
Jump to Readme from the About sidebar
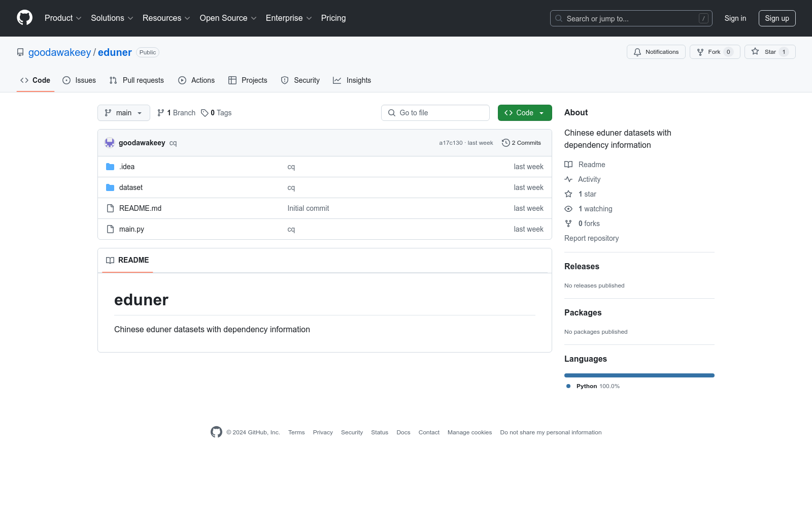pyautogui.click(x=585, y=165)
